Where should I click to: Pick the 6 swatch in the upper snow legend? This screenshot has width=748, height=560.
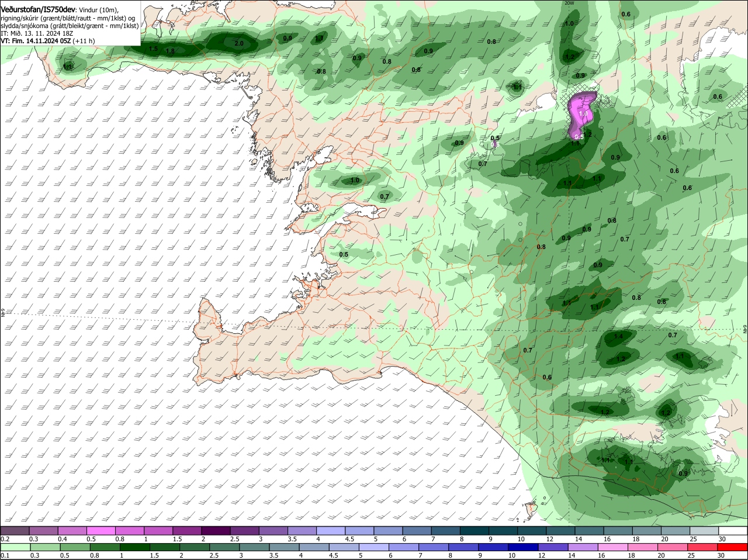417,530
